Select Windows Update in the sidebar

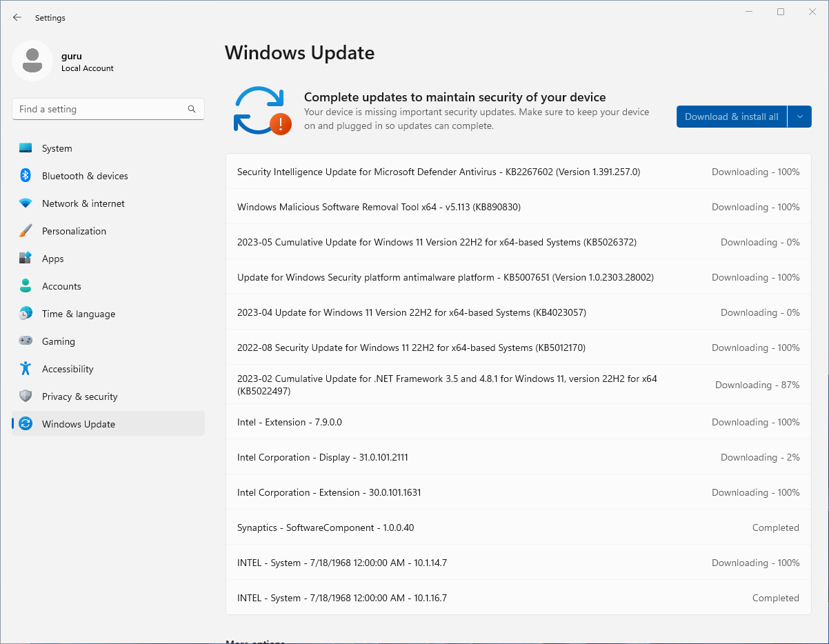coord(108,424)
